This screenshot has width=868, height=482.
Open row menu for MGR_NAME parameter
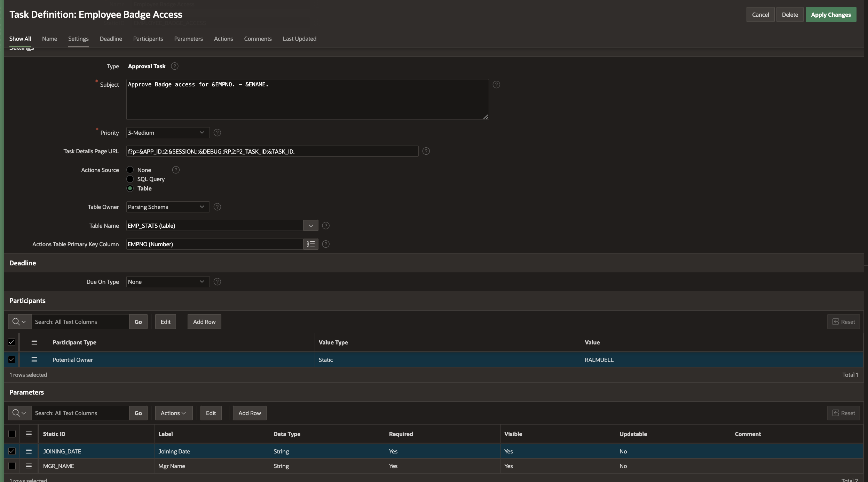(x=29, y=466)
